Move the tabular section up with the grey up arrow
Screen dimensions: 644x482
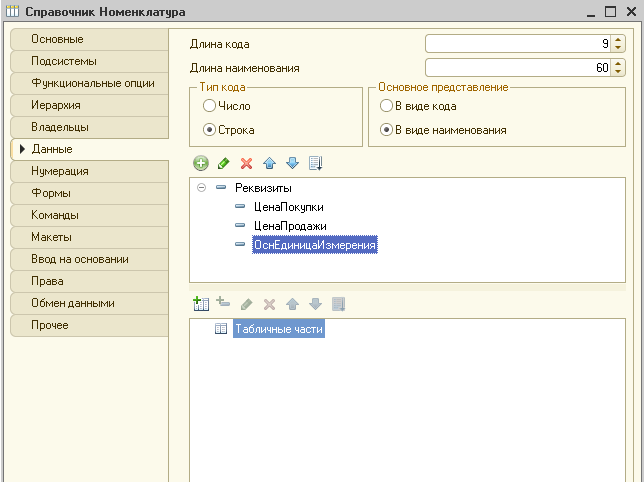click(292, 304)
